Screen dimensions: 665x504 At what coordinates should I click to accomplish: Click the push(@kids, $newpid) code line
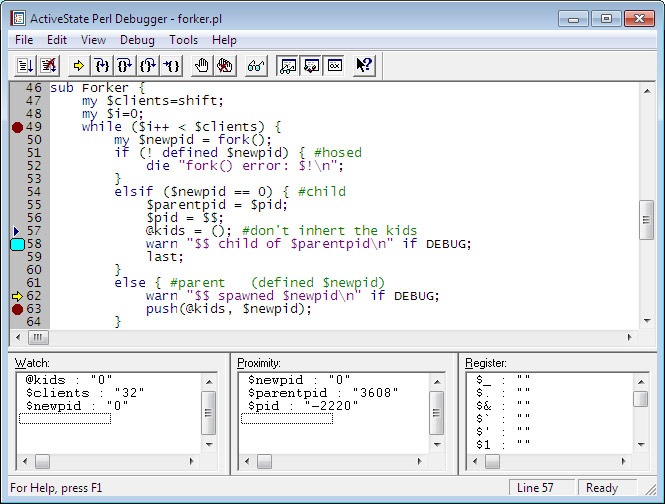tap(229, 309)
